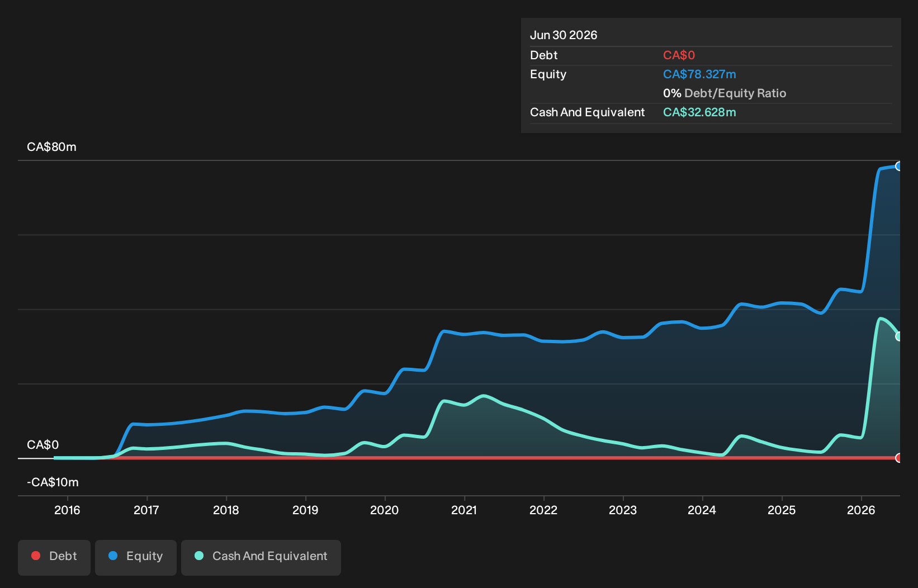Click the CA$80m y-axis label
Viewport: 918px width, 588px height.
point(51,147)
